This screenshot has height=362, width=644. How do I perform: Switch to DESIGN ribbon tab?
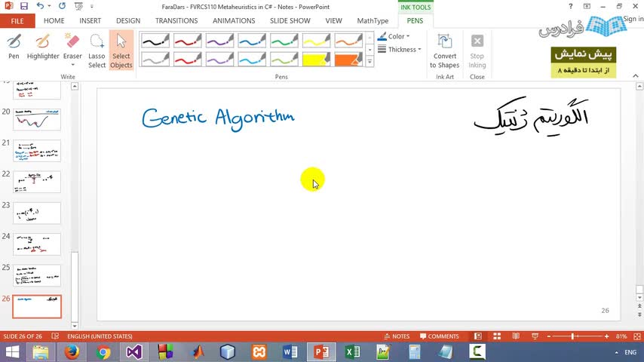(128, 21)
